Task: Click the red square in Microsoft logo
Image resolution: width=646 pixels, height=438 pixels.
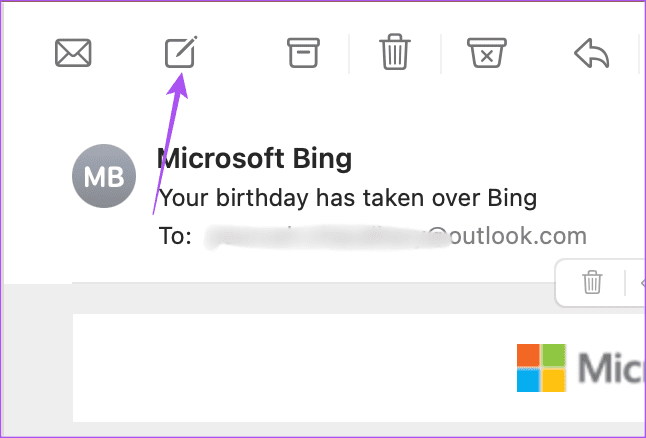Action: click(x=529, y=356)
